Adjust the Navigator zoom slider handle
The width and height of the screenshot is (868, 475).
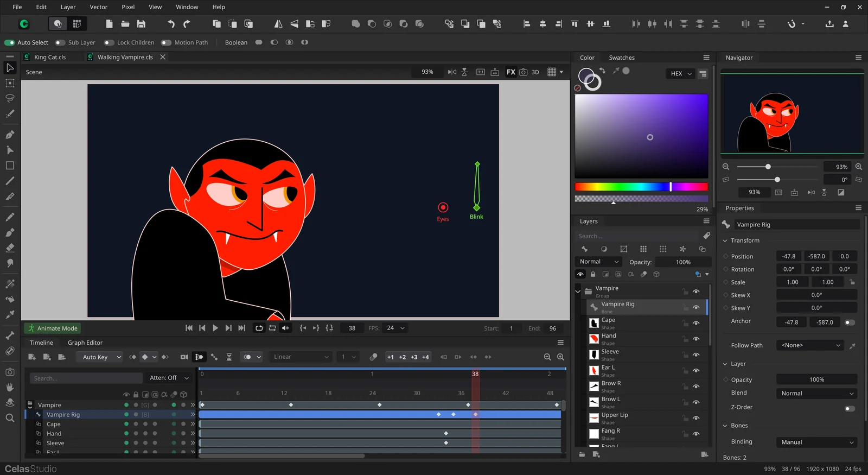768,167
